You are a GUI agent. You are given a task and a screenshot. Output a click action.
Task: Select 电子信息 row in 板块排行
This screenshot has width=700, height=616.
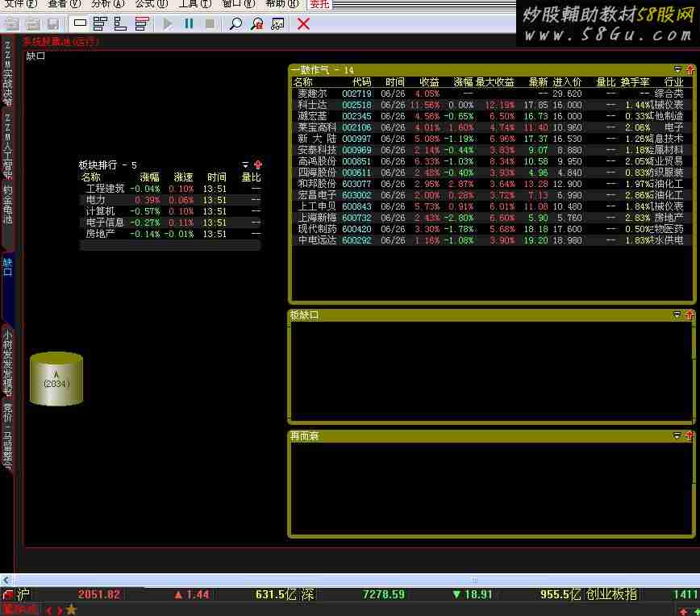pyautogui.click(x=170, y=223)
